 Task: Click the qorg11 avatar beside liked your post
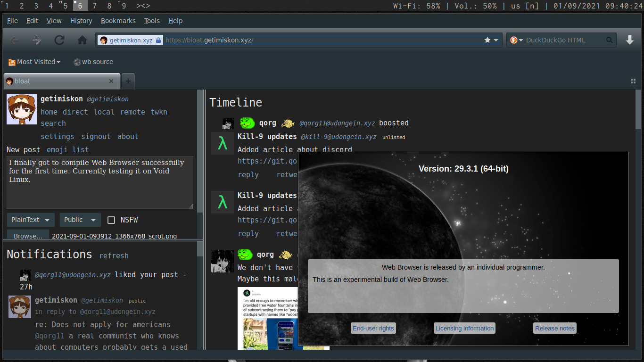25,275
